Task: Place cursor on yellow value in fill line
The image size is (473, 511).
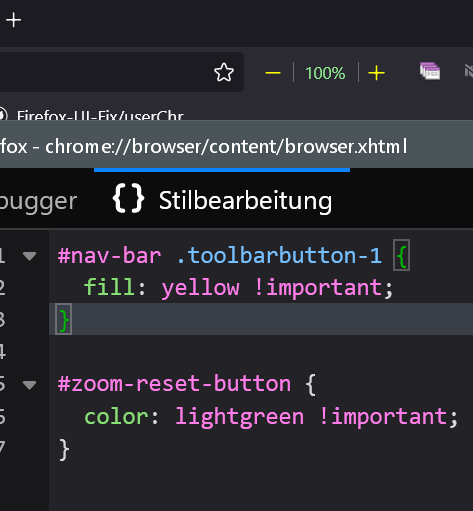Action: coord(201,288)
